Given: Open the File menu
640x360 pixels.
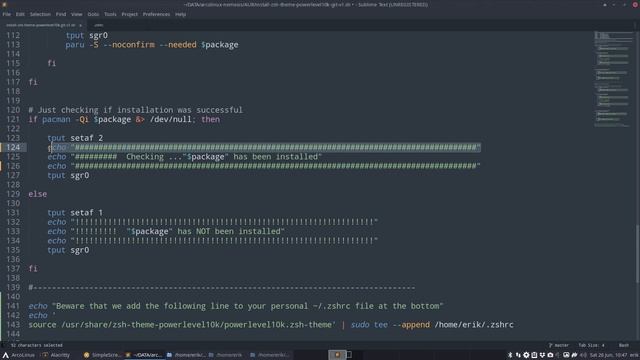Looking at the screenshot, I should [7, 14].
